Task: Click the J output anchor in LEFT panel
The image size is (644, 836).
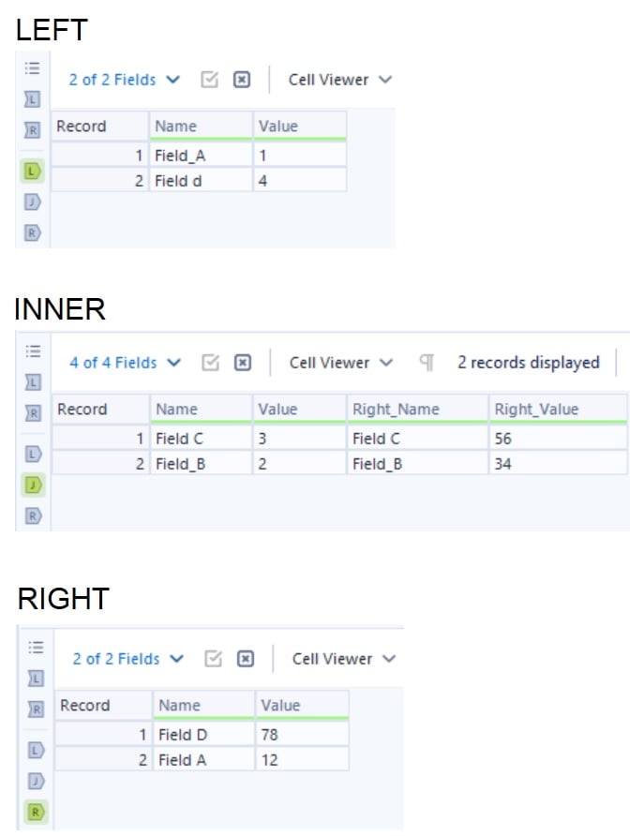Action: (33, 202)
